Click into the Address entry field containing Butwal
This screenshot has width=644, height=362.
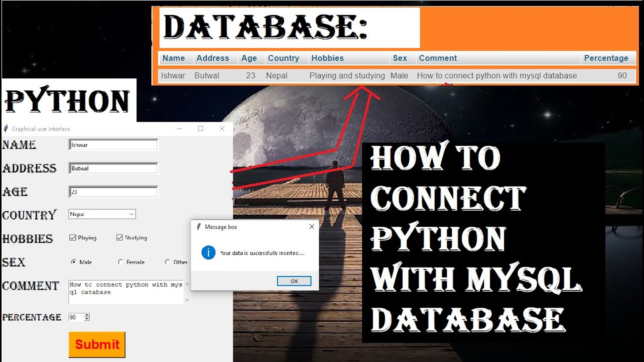pos(113,168)
